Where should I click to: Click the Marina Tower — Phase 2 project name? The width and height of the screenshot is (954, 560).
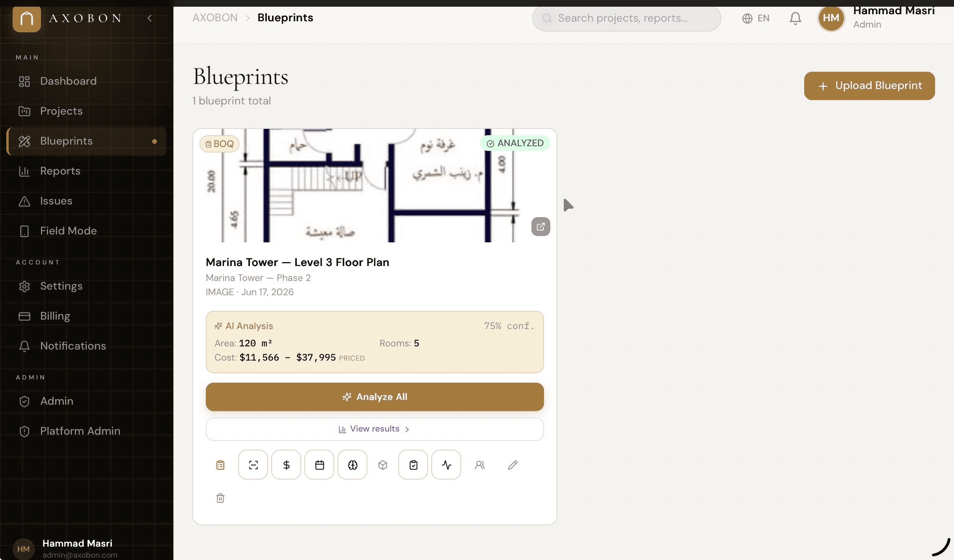[258, 278]
